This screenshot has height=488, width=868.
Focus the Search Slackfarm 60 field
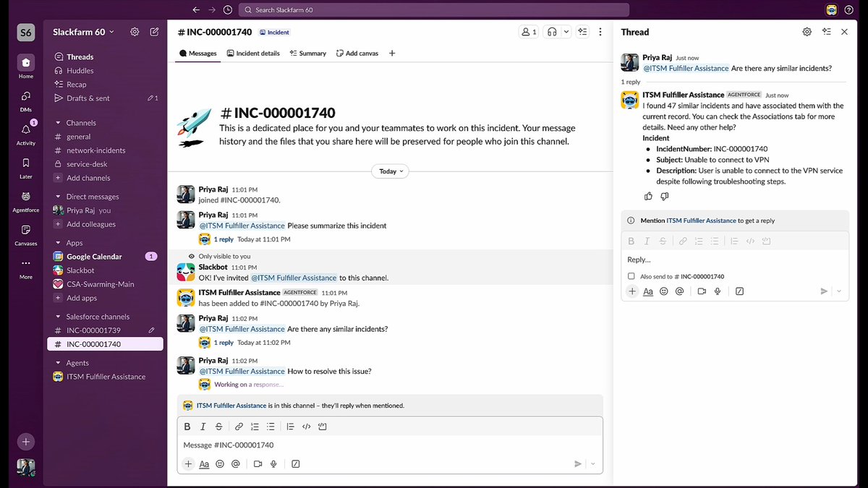click(434, 10)
